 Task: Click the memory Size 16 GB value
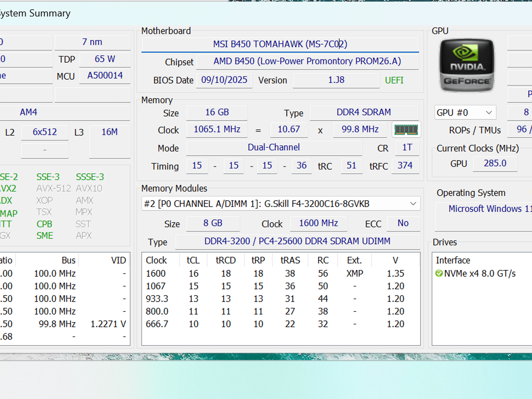coord(217,112)
